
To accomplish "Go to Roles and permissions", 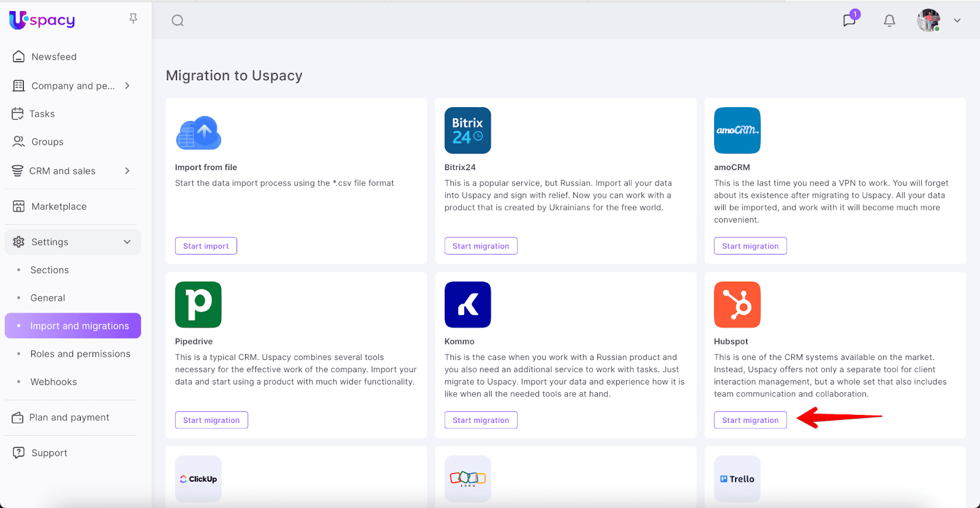I will [80, 354].
